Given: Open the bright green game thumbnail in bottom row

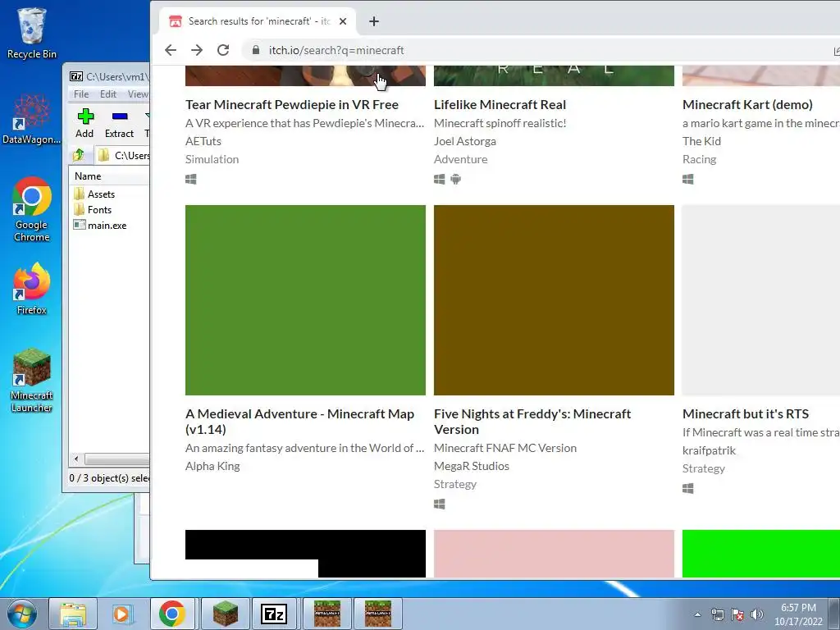Looking at the screenshot, I should (x=760, y=554).
